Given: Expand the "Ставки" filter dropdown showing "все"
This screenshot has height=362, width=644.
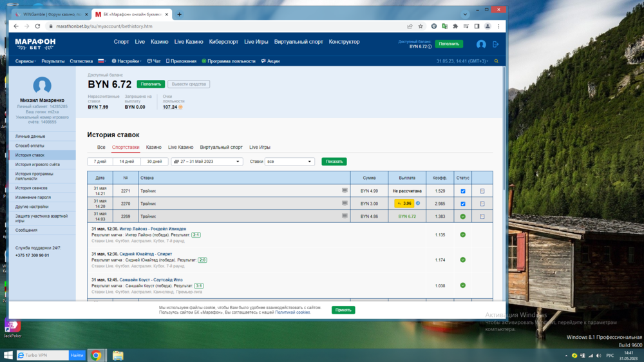Looking at the screenshot, I should click(289, 162).
